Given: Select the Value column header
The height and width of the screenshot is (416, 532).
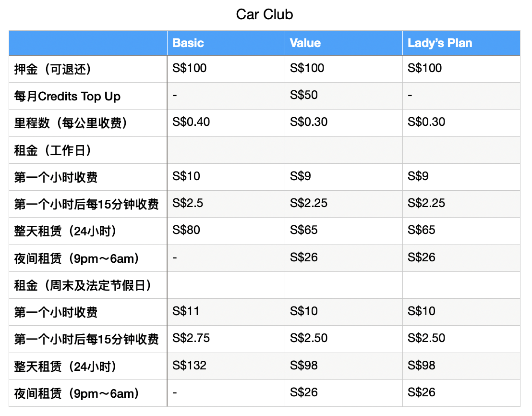Looking at the screenshot, I should pos(305,43).
